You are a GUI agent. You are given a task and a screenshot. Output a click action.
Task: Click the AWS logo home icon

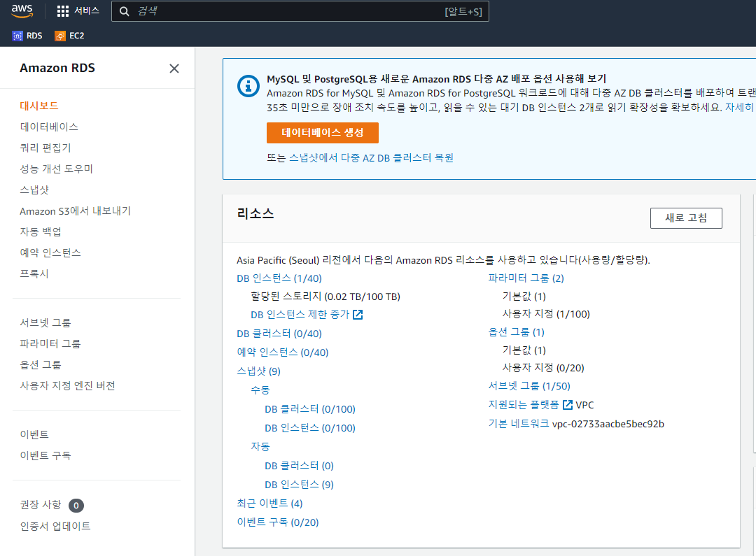click(x=22, y=10)
